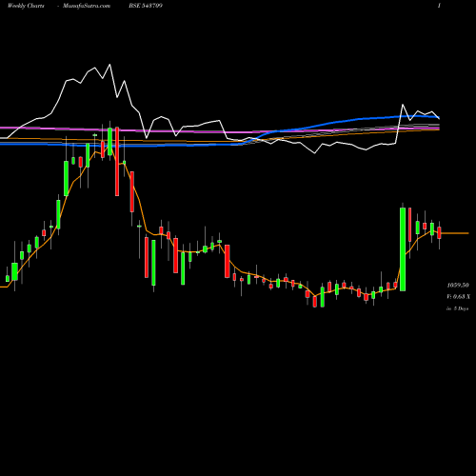Click the last red candle at the right end
Image resolution: width=476 pixels, height=476 pixels.
(439, 232)
